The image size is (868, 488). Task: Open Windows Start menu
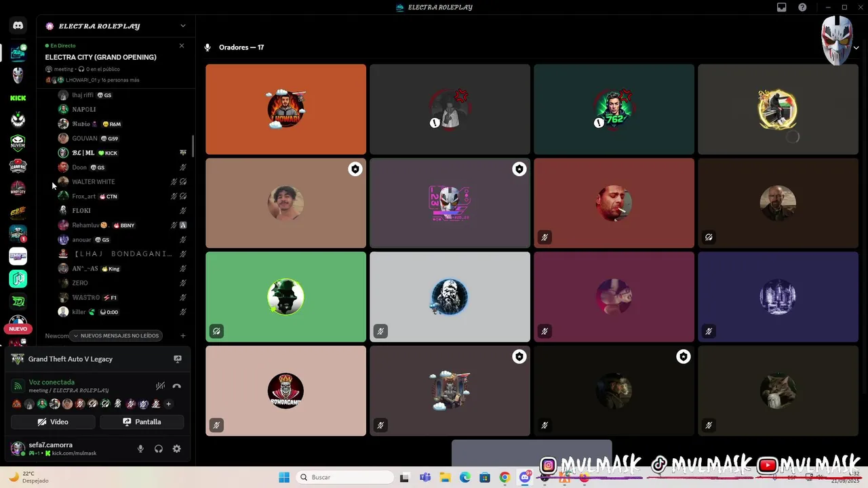284,477
